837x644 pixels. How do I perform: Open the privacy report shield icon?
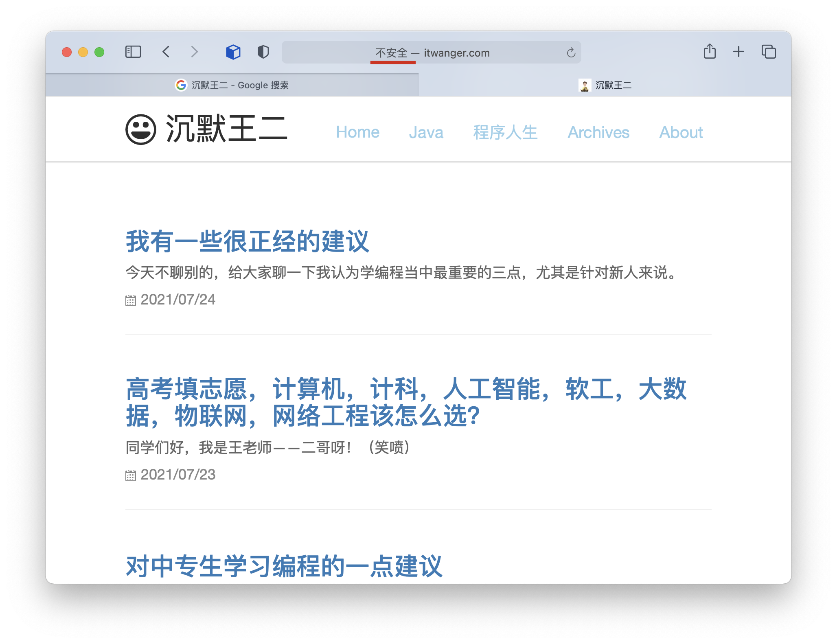coord(263,52)
